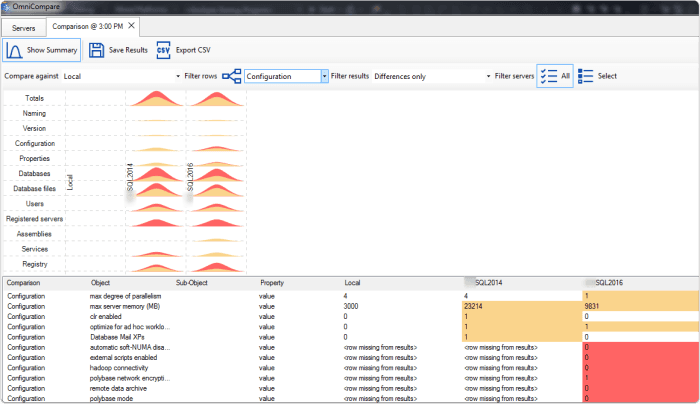Toggle All servers filter
This screenshot has width=700, height=404.
click(555, 76)
